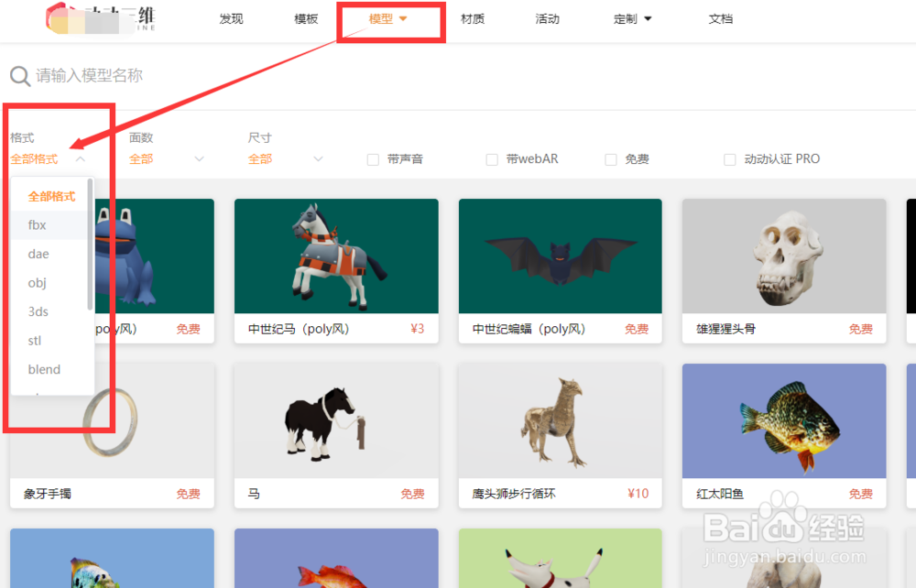Expand the 定制 dropdown menu
This screenshot has height=588, width=916.
pyautogui.click(x=632, y=18)
